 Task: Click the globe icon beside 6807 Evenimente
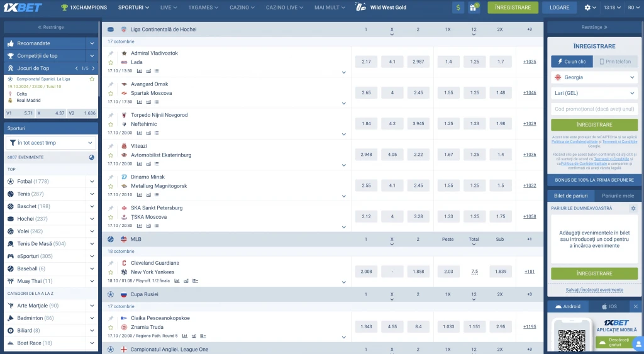click(x=91, y=157)
